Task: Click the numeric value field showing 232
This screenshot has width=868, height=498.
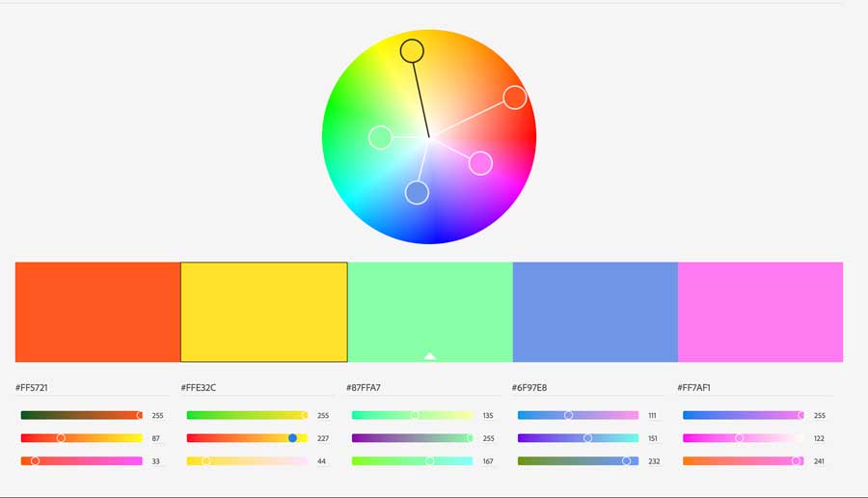Action: click(654, 461)
